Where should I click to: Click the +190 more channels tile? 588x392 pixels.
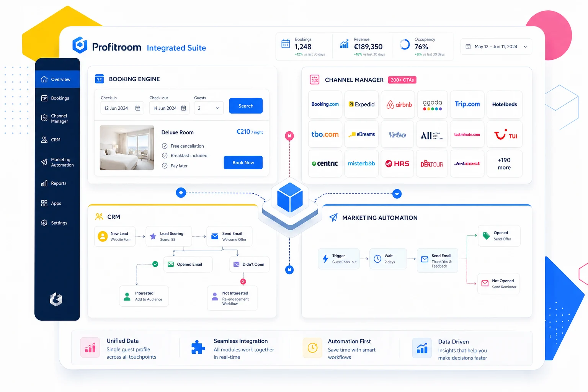(x=504, y=164)
